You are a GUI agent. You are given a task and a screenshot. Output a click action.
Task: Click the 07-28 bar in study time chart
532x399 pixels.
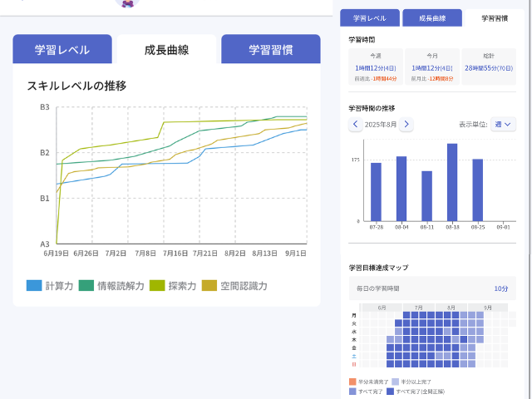(376, 192)
